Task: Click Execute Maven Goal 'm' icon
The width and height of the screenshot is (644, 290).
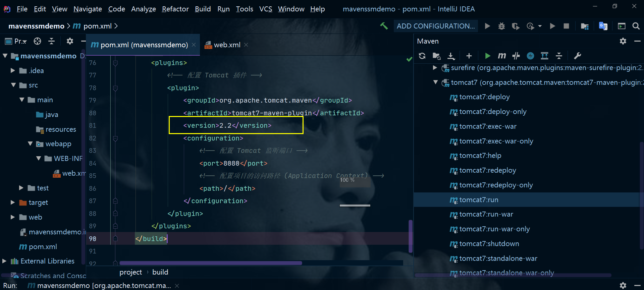Action: coord(502,56)
